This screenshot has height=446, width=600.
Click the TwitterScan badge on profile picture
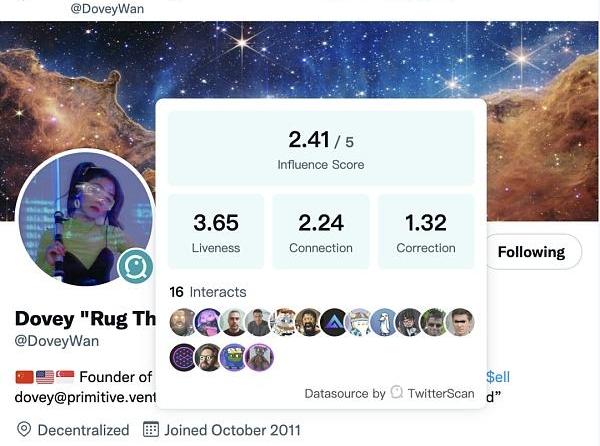click(x=135, y=266)
